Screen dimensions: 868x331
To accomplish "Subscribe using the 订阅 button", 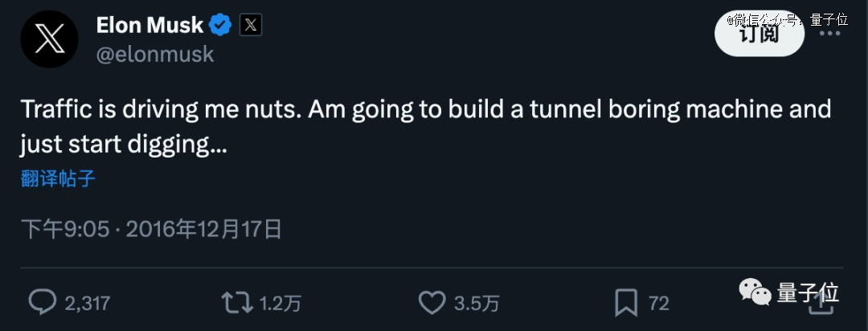I will pyautogui.click(x=759, y=35).
